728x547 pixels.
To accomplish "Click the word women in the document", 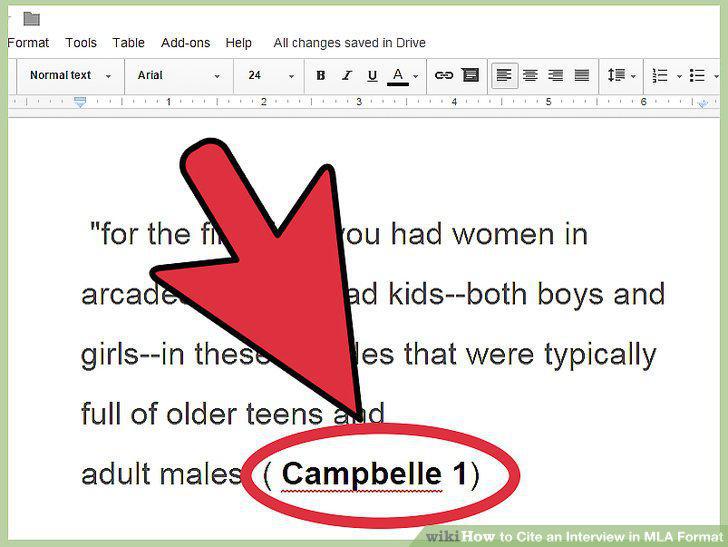I will point(503,234).
